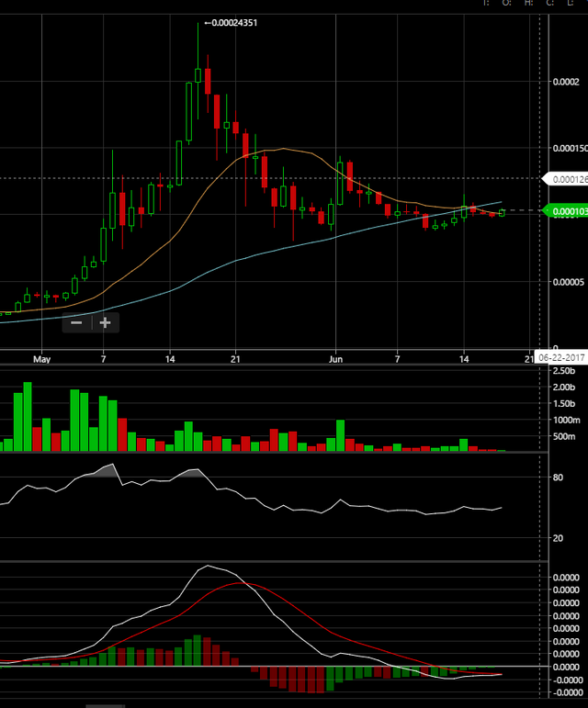Click the 1000m volume axis label
Viewport: 588px width, 708px height.
(x=566, y=420)
